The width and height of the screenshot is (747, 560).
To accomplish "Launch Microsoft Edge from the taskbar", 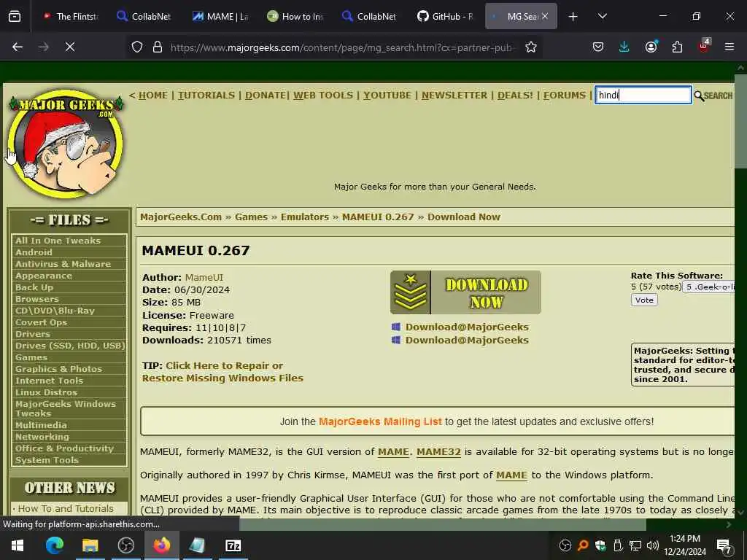I will tap(55, 545).
